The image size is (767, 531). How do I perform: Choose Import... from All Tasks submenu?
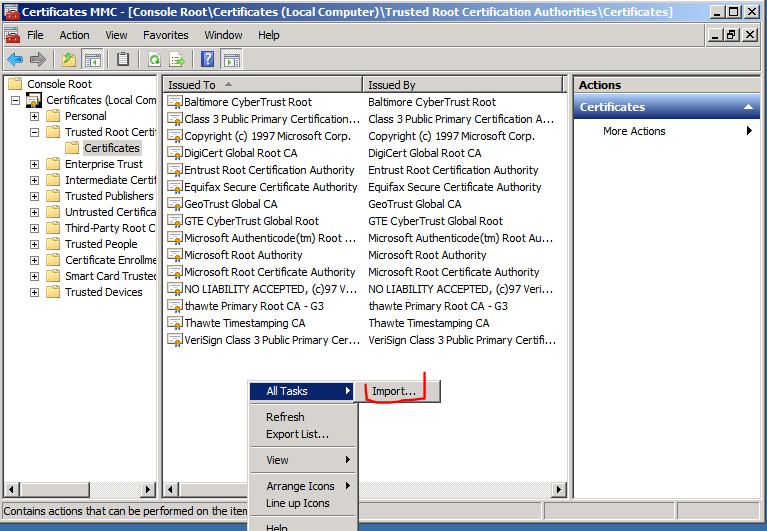tap(396, 391)
